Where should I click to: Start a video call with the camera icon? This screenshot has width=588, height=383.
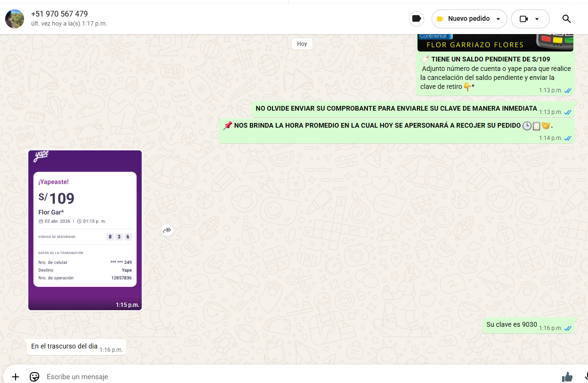(x=523, y=19)
